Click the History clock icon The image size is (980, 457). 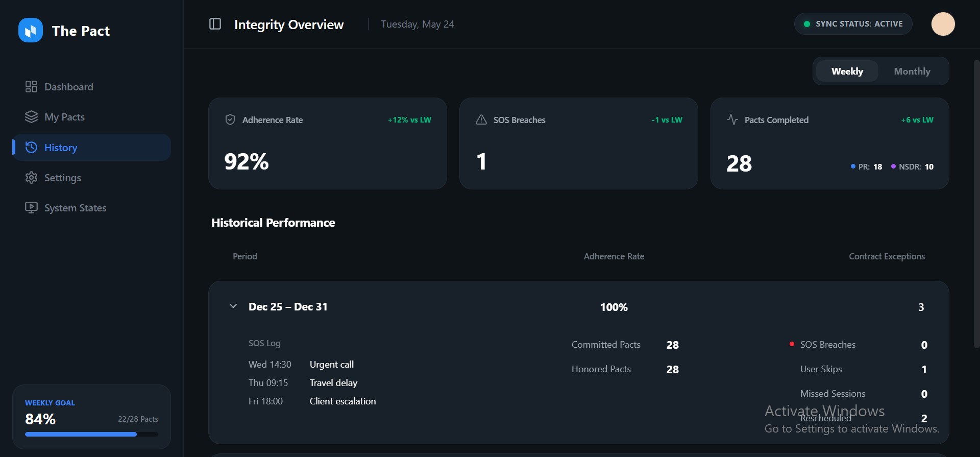[31, 148]
